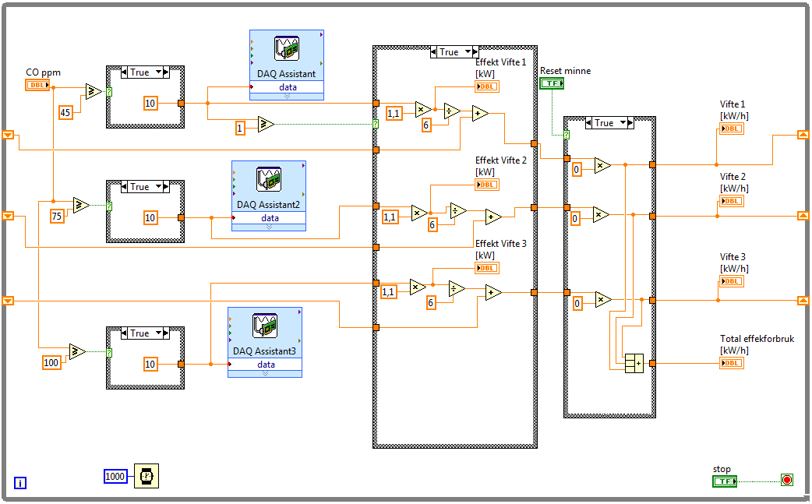Click selector terminal of case fed by 100 comparison
Screen dimensions: 812x504
tap(109, 353)
